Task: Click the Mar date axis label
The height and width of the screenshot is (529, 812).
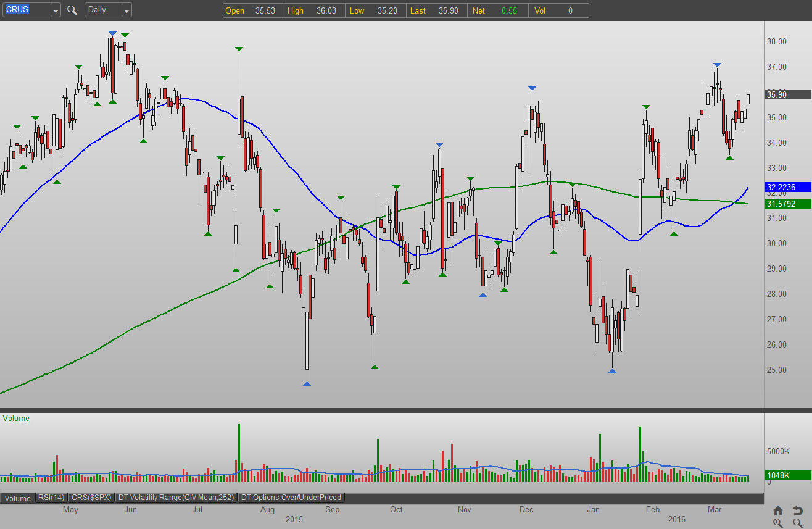Action: pyautogui.click(x=715, y=510)
